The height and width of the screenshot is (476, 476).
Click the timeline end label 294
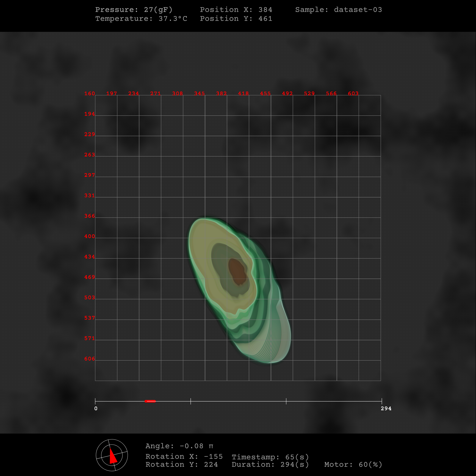386,408
